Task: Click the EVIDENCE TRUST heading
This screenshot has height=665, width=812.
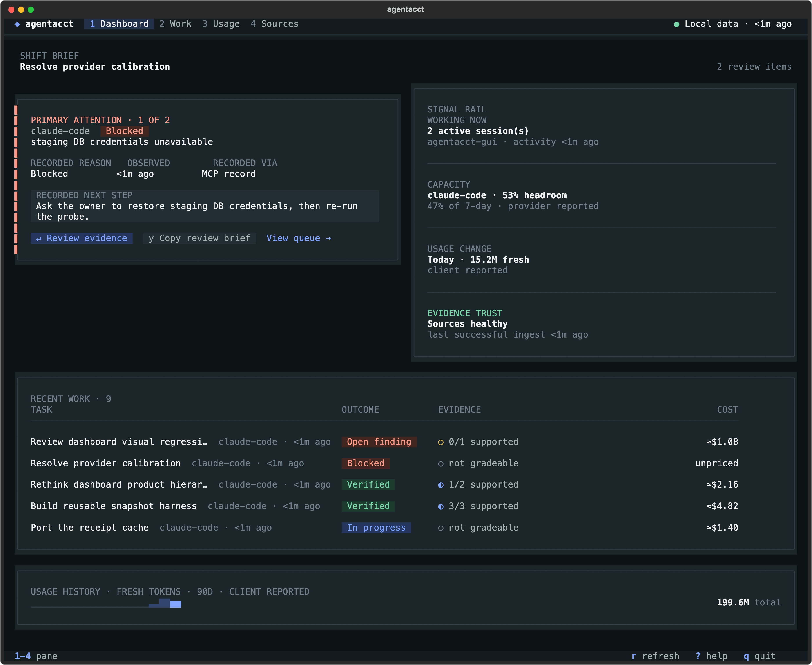Action: (x=464, y=313)
